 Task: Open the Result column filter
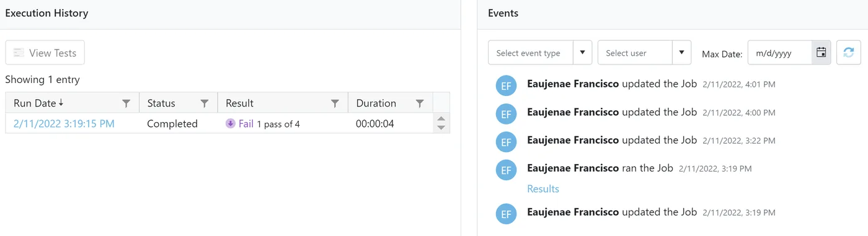point(335,103)
